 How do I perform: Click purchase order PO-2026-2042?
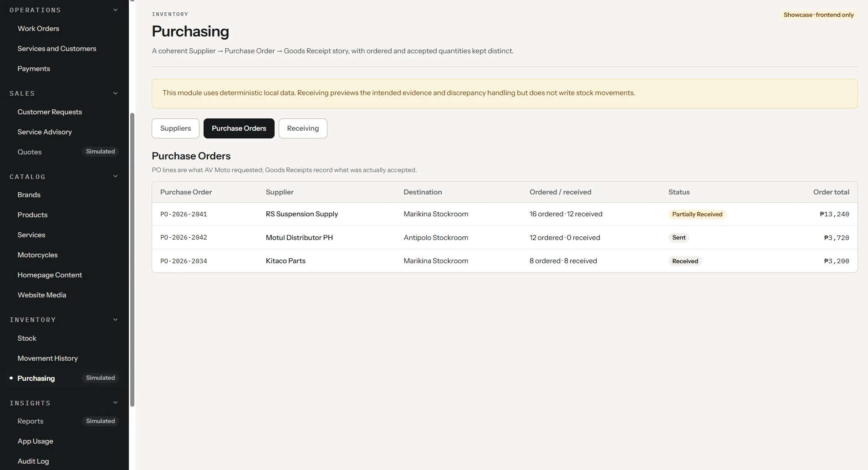[184, 238]
